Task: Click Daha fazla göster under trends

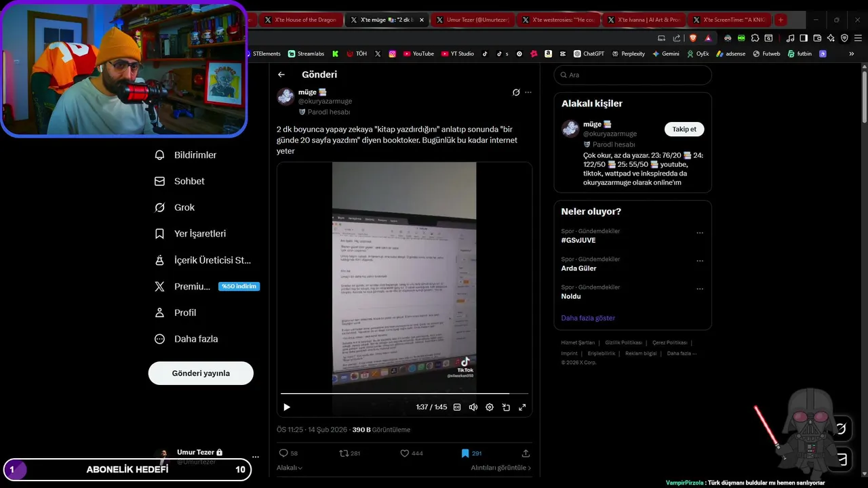Action: [x=588, y=318]
